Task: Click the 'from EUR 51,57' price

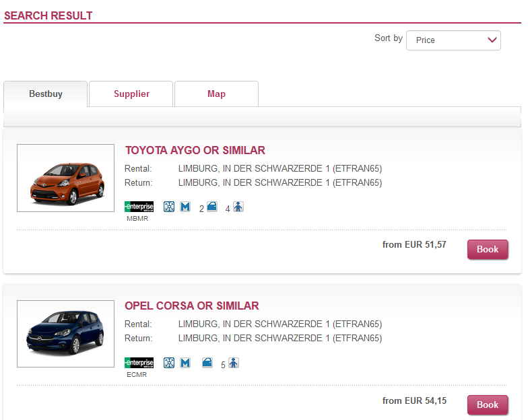Action: 414,245
